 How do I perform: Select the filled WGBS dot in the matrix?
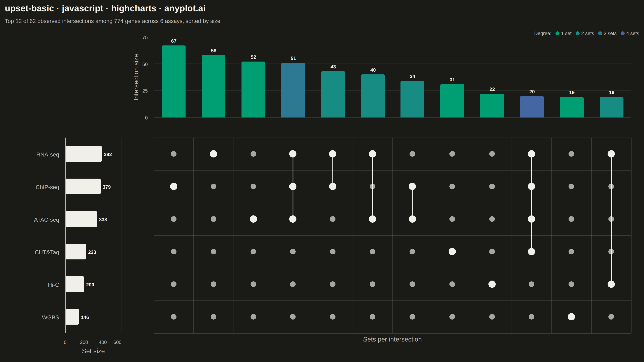point(571,317)
